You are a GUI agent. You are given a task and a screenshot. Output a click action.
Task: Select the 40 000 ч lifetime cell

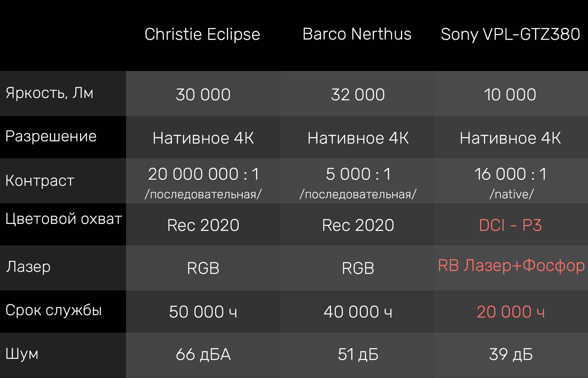pyautogui.click(x=358, y=312)
